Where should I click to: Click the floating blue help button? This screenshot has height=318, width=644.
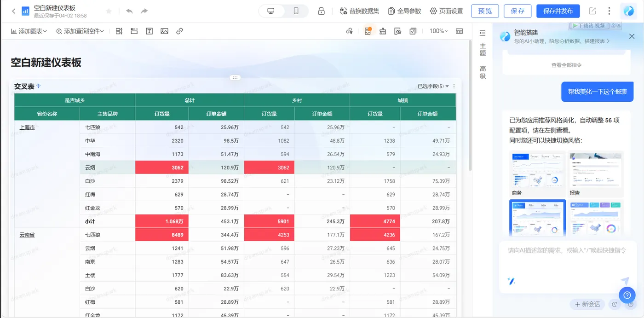point(627,295)
